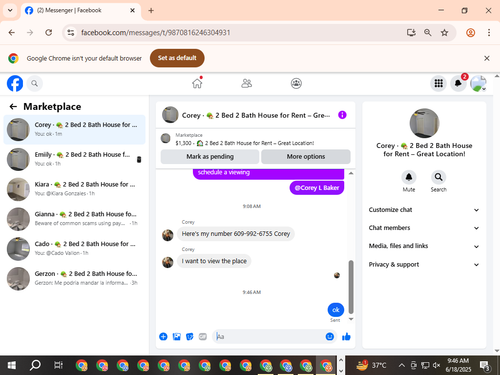The width and height of the screenshot is (500, 375).
Task: Open Task View on the taskbar
Action: coord(58,366)
